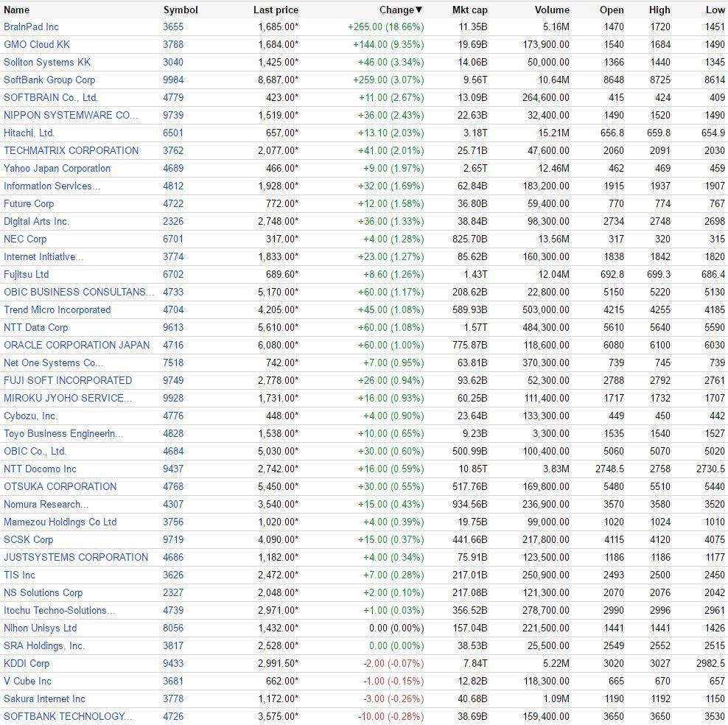Open GMO Cloud KK link
This screenshot has width=728, height=725.
(37, 44)
